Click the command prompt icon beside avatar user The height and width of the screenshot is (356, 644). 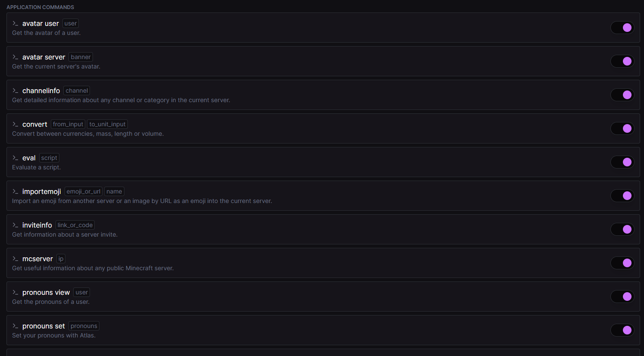15,24
